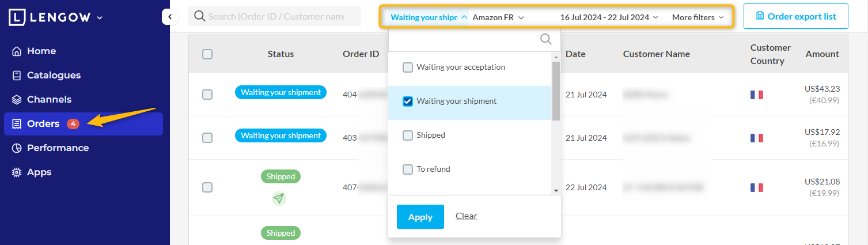The image size is (868, 245).
Task: Select the Orders menu item
Action: coord(43,124)
